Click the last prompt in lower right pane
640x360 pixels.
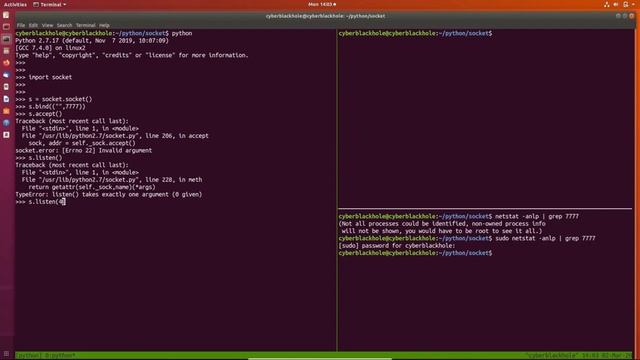(415, 253)
